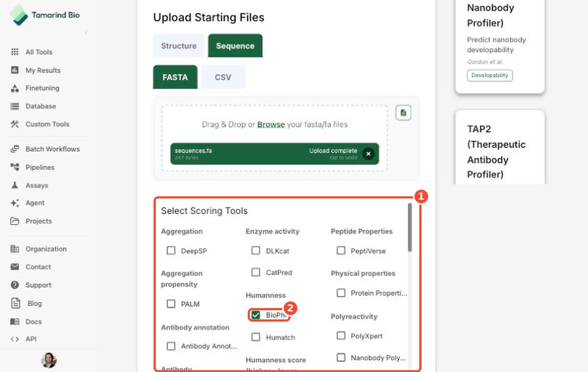Open Pipelines icon in sidebar
The width and height of the screenshot is (588, 372).
click(15, 167)
